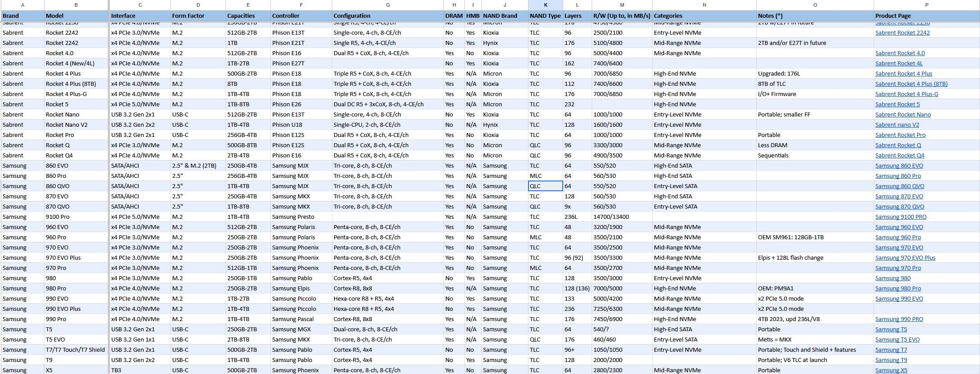Select the Samsung MGX controller cell
The height and width of the screenshot is (374, 980).
tap(301, 329)
